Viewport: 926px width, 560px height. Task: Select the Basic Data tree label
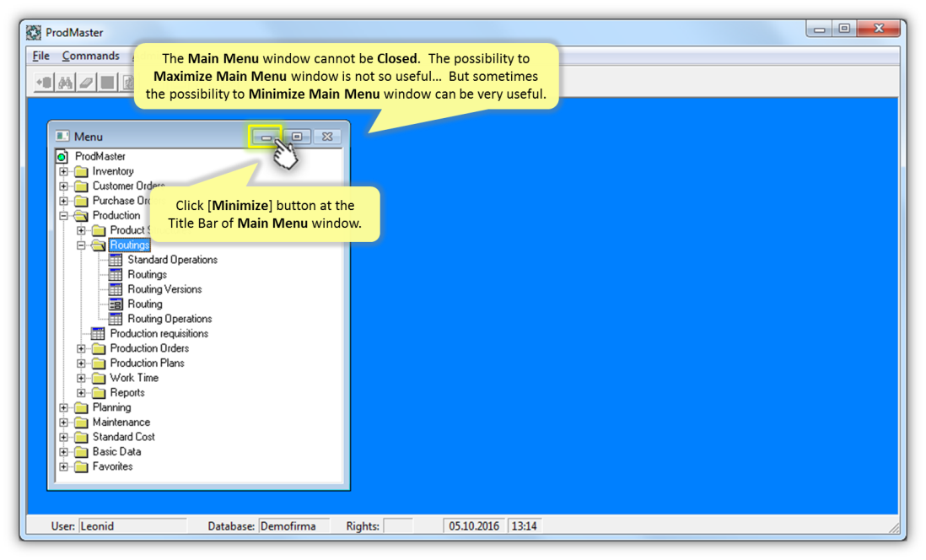click(x=116, y=452)
